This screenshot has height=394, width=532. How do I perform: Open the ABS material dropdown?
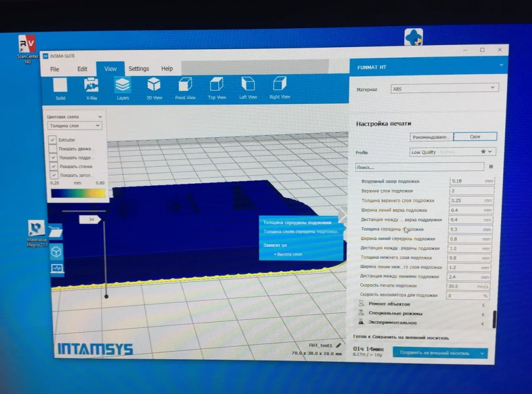pos(445,88)
